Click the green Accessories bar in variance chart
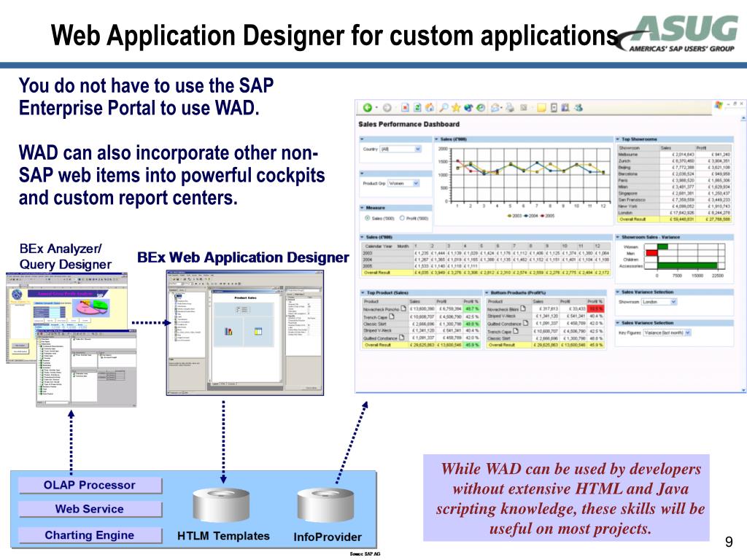This screenshot has width=747, height=560. click(x=687, y=265)
